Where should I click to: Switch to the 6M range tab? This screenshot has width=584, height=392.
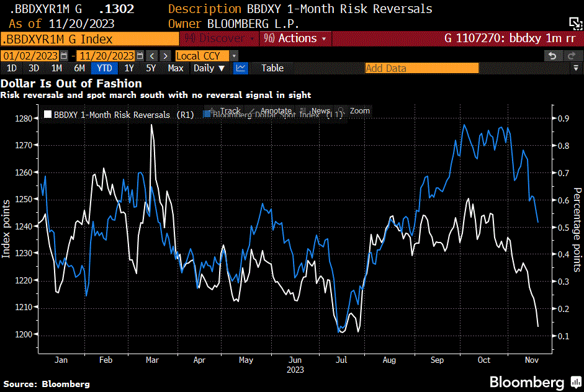coord(79,68)
